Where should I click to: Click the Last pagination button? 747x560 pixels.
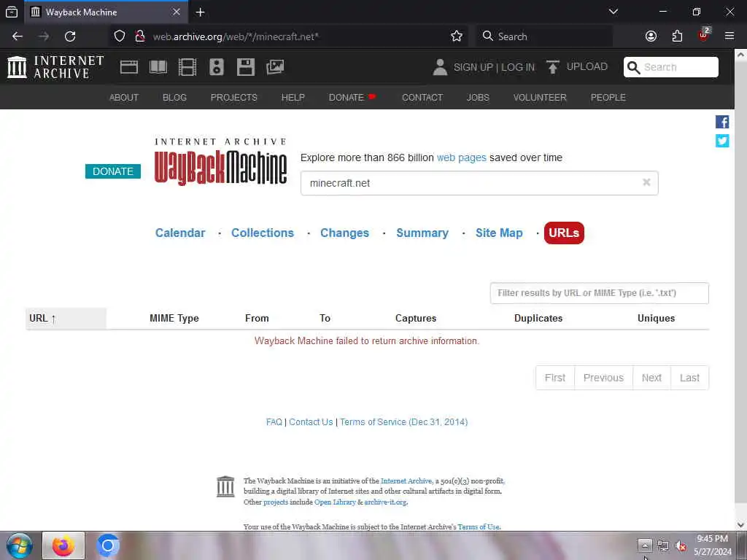coord(689,378)
